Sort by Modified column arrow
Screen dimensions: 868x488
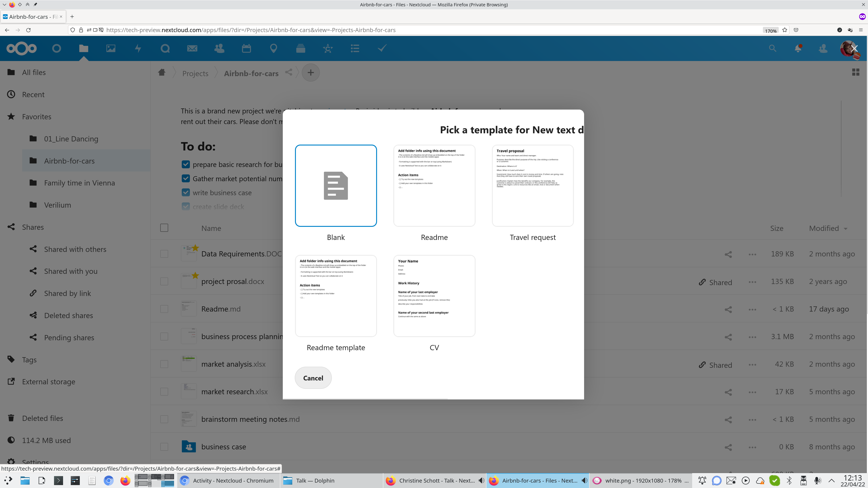point(845,229)
